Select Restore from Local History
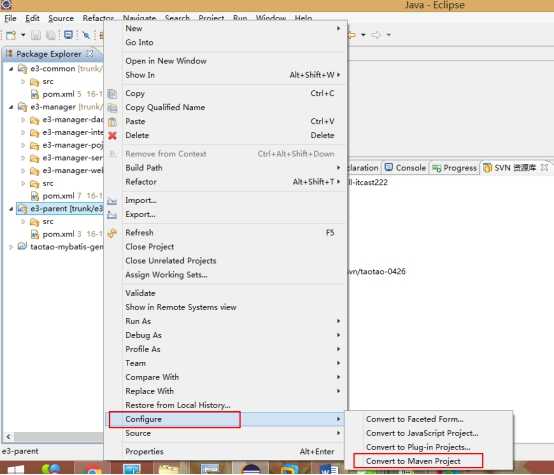Image resolution: width=554 pixels, height=475 pixels. 226,405
